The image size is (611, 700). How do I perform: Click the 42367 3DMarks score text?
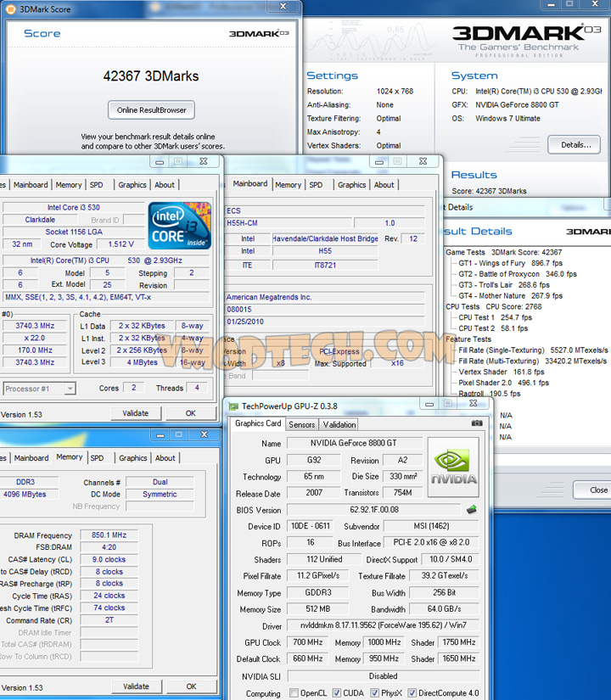coord(151,76)
